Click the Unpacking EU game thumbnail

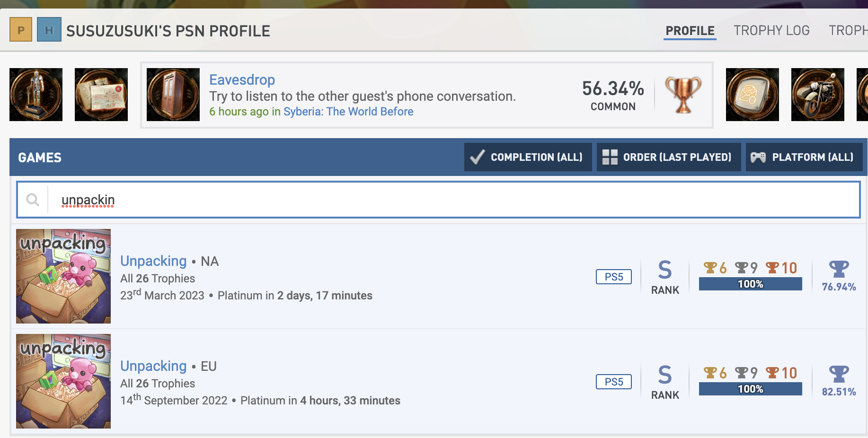point(63,381)
